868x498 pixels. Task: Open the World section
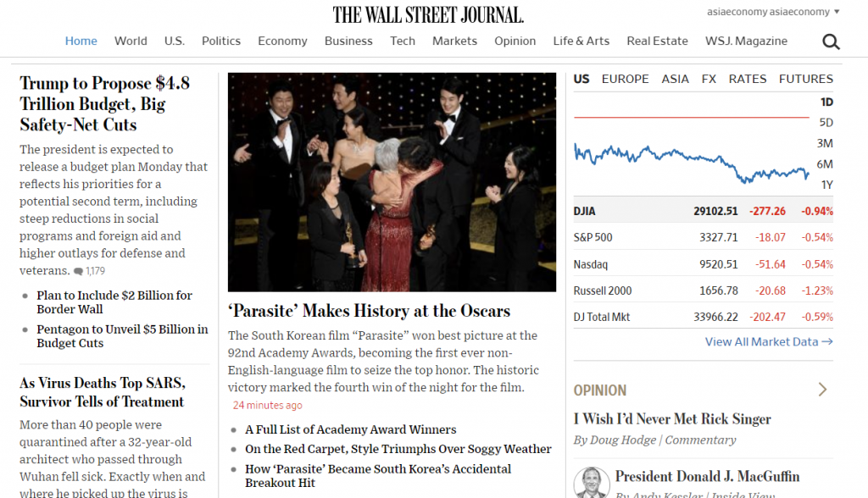131,41
